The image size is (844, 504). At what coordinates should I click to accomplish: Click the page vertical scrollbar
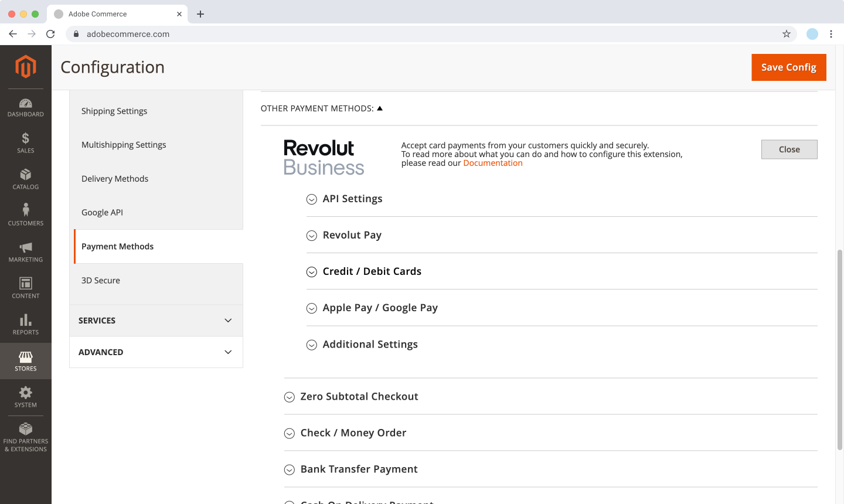(x=840, y=350)
